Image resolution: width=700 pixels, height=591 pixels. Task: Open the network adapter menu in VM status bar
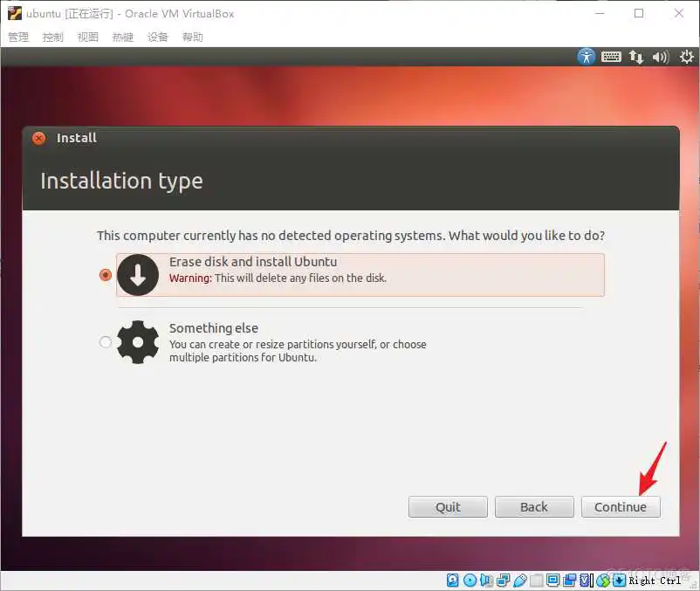[x=502, y=580]
